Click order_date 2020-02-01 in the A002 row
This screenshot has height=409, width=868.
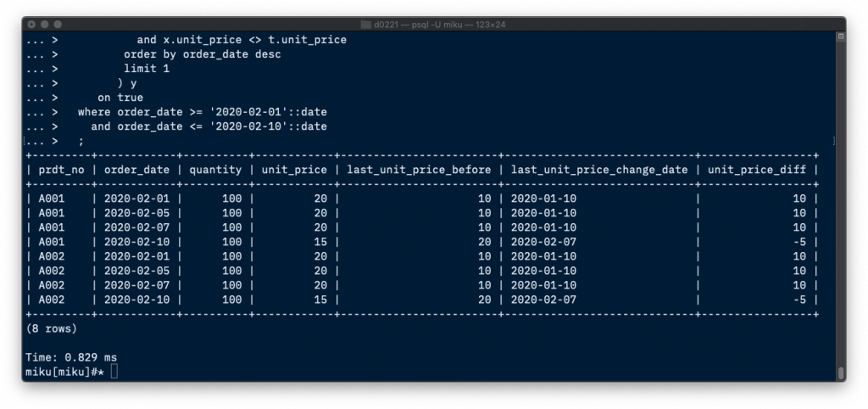pyautogui.click(x=136, y=256)
